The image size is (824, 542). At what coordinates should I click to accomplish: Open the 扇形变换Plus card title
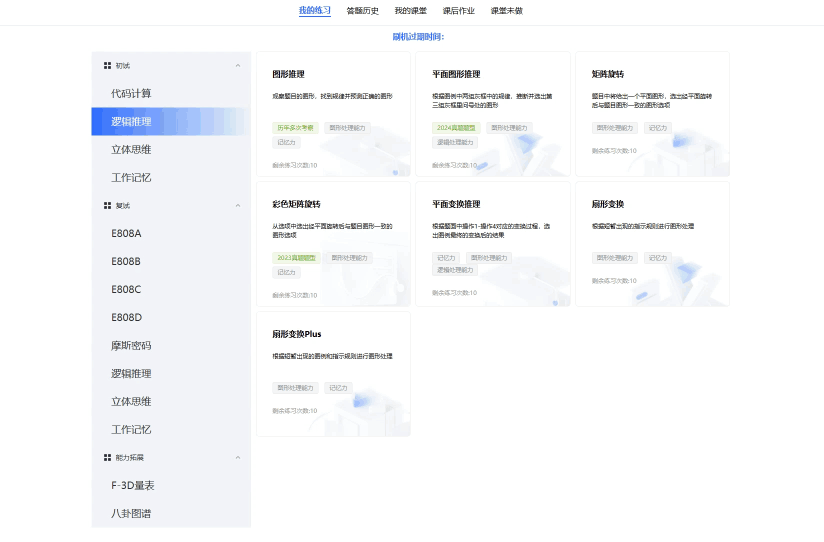pos(296,334)
